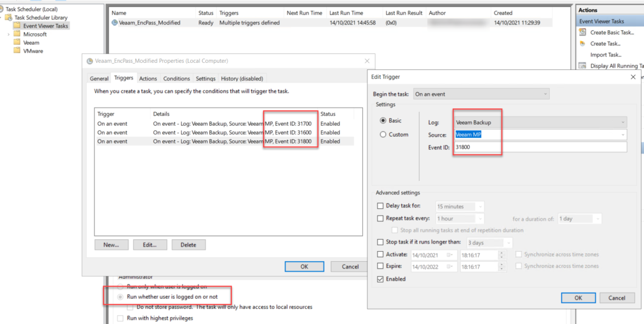Switch to the General tab
644x324 pixels.
pyautogui.click(x=99, y=79)
